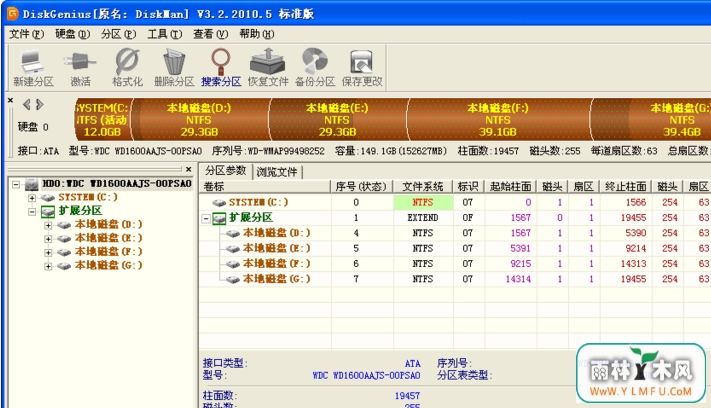Viewport: 711px width, 408px height.
Task: Select 本地磁盘(G:) segment in disk map
Action: (x=651, y=120)
